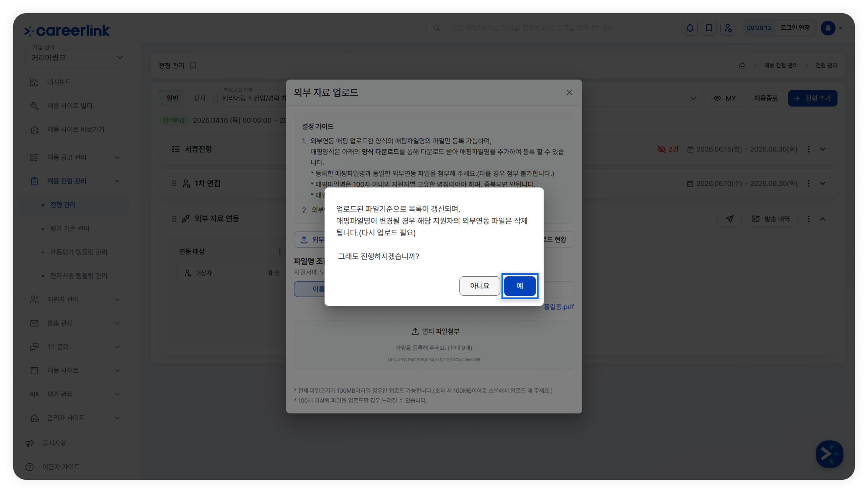Click the 서류전형 list icon
The height and width of the screenshot is (493, 868).
tap(176, 149)
